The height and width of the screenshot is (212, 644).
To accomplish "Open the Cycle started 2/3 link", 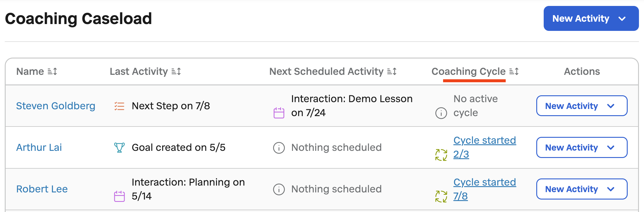I will [x=485, y=147].
